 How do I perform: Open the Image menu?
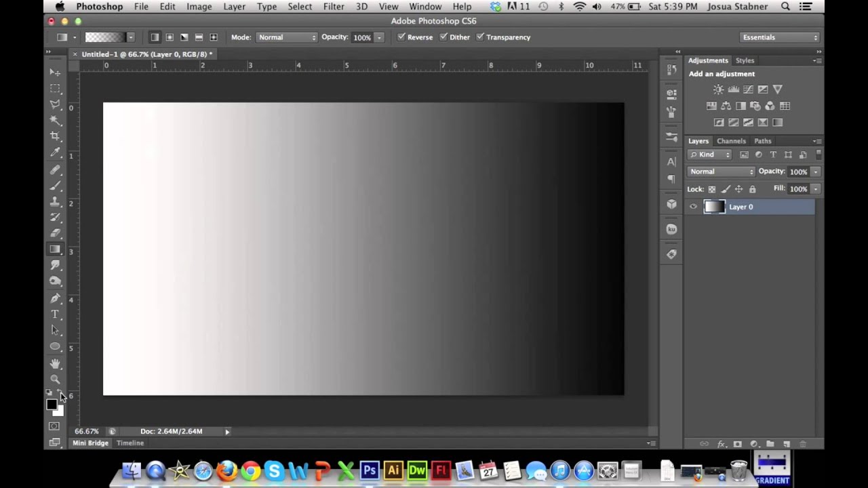199,6
